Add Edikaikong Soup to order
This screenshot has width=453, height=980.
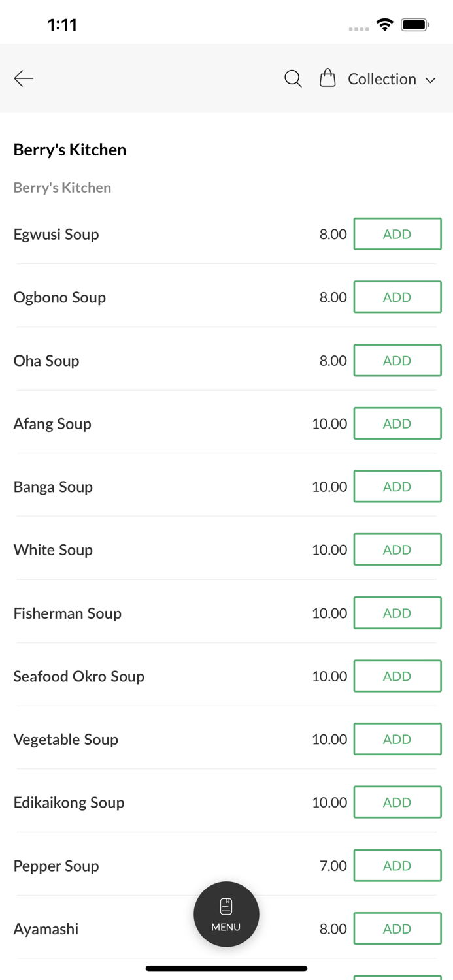coord(397,802)
